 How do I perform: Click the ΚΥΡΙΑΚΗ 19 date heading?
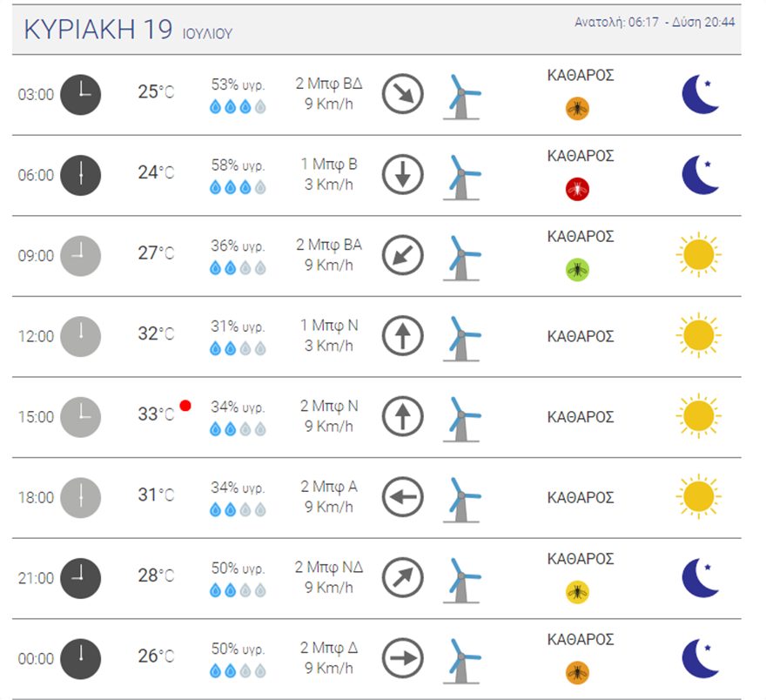(x=97, y=29)
